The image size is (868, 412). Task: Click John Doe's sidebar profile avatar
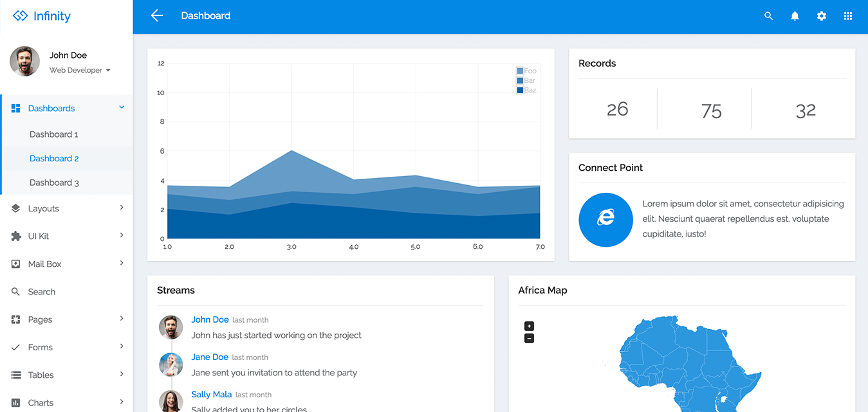pos(24,61)
